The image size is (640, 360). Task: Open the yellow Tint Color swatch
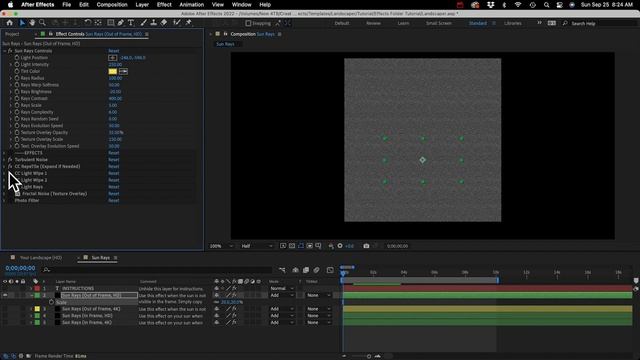(x=113, y=71)
